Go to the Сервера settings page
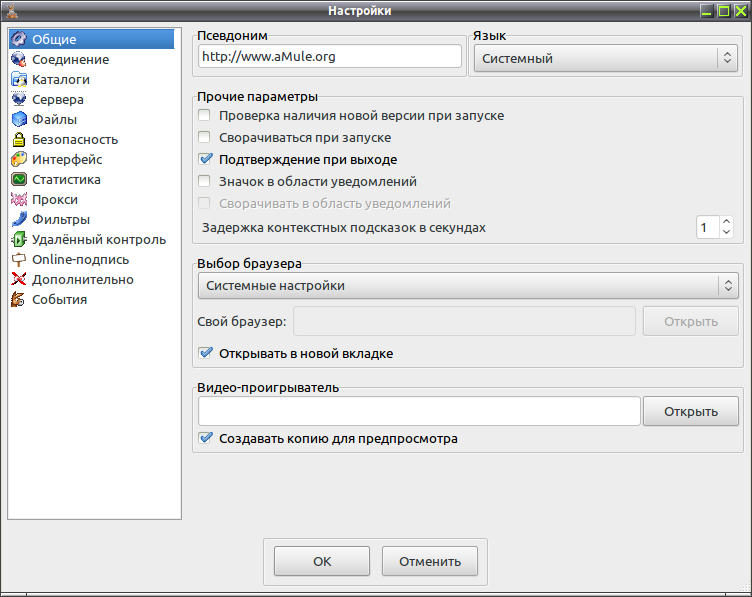This screenshot has height=597, width=752. 58,100
